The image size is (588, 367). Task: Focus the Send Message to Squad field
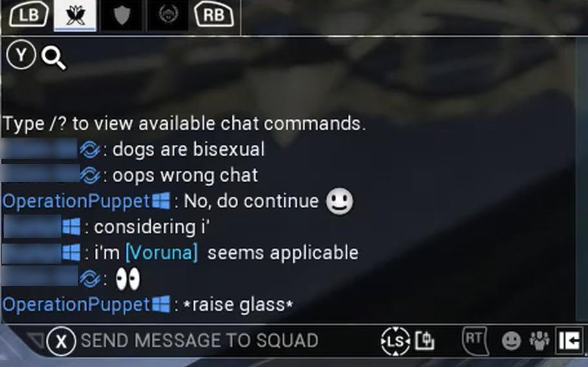coord(199,341)
